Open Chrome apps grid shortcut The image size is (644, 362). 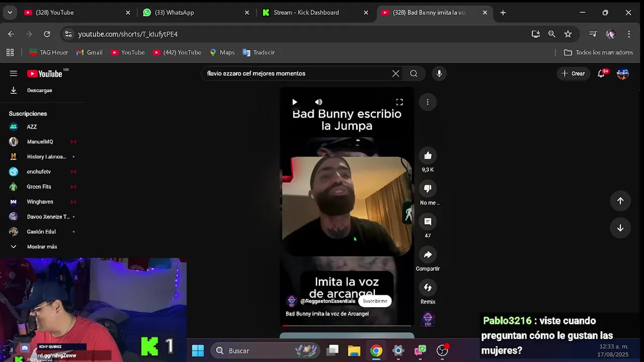click(x=10, y=52)
